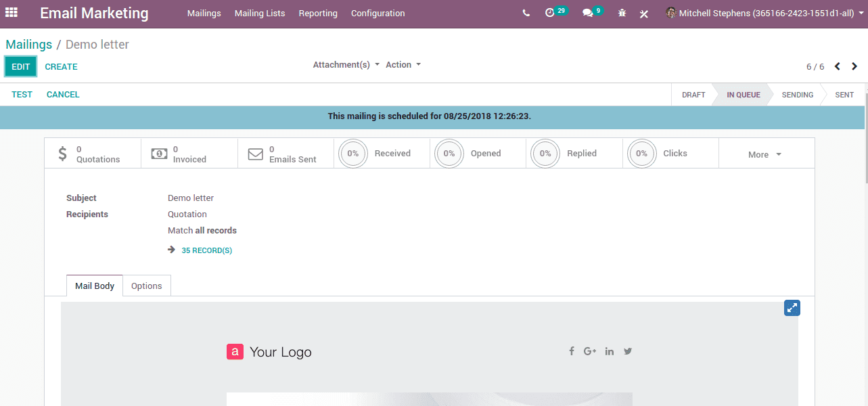The image size is (868, 406).
Task: Click the Twitter icon in the template
Action: tap(628, 351)
